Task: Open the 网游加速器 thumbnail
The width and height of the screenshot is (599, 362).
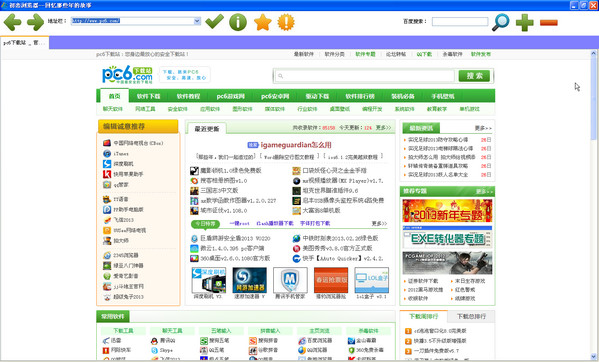Action: tap(249, 280)
